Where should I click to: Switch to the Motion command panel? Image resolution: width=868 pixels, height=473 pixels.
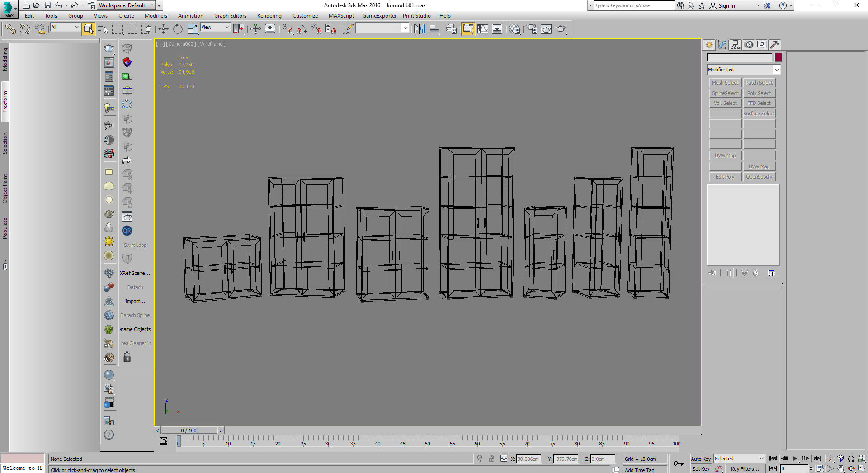pyautogui.click(x=749, y=45)
